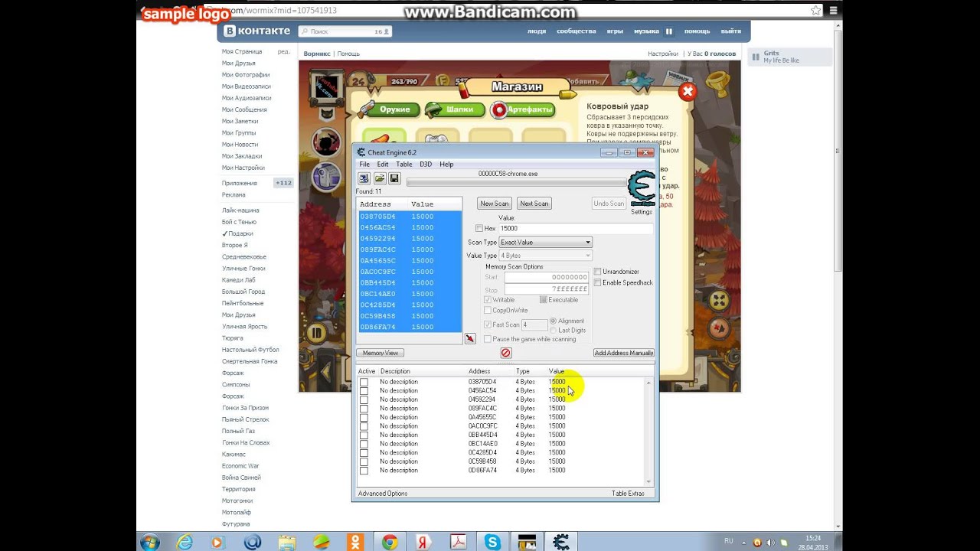Tick the CopyOnWrite checkbox
Screen dimensions: 980x551
click(x=488, y=310)
